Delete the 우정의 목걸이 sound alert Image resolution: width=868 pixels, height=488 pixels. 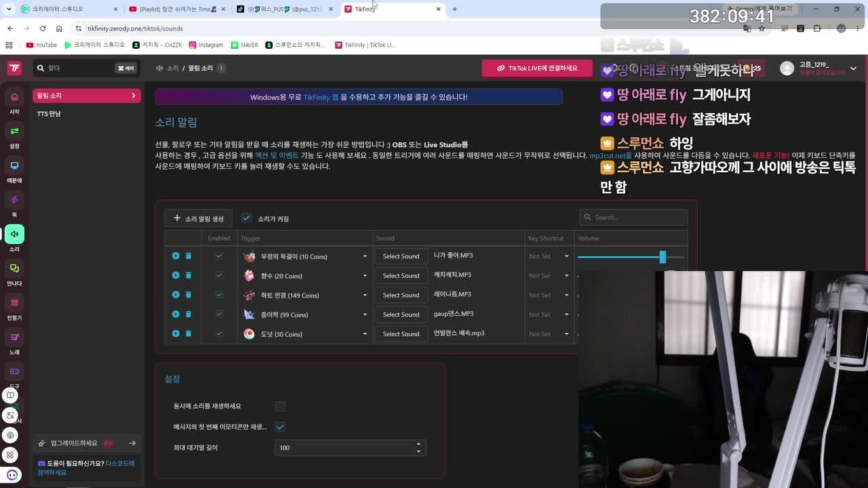(189, 256)
